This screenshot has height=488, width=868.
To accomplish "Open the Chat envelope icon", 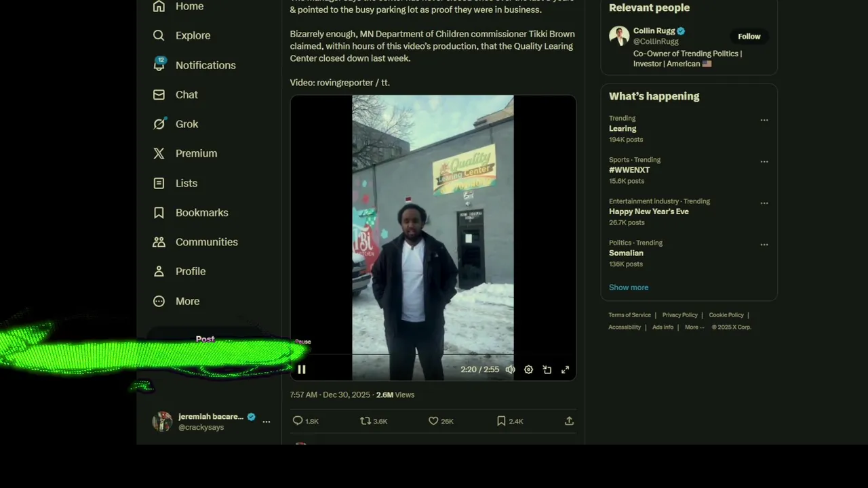I will (159, 95).
